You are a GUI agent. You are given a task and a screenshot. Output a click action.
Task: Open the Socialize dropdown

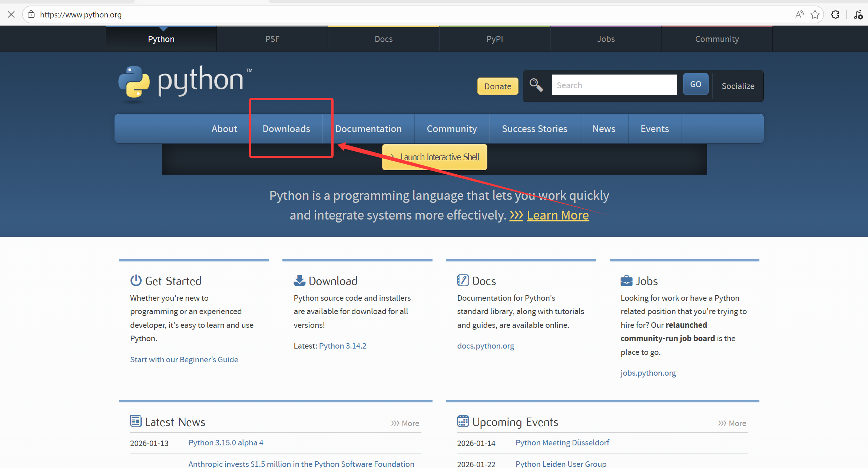click(x=738, y=86)
